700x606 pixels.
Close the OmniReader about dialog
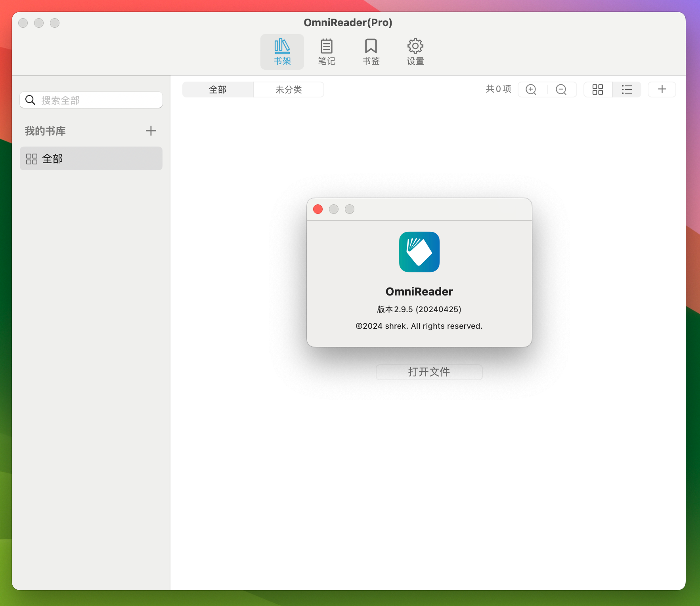coord(318,209)
